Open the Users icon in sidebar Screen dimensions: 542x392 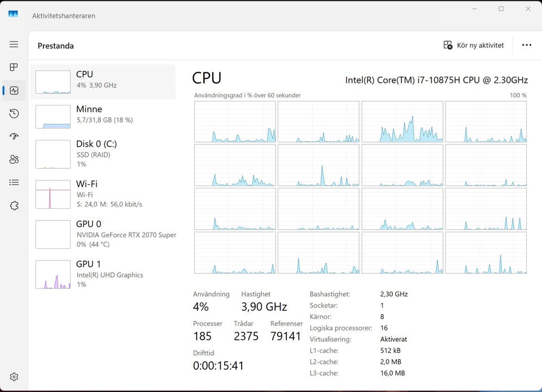coord(14,159)
